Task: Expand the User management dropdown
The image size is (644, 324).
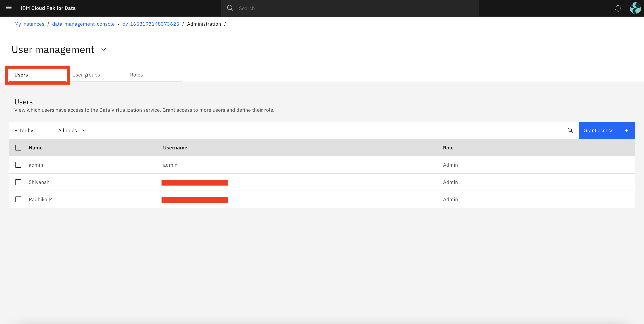Action: tap(103, 49)
